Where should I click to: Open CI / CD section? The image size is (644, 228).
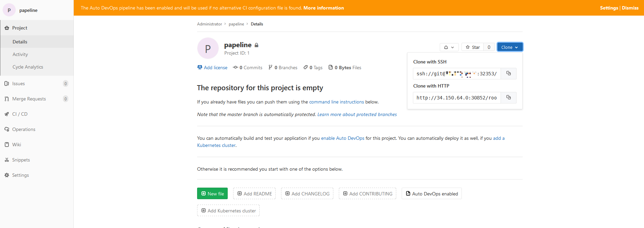tap(37, 114)
